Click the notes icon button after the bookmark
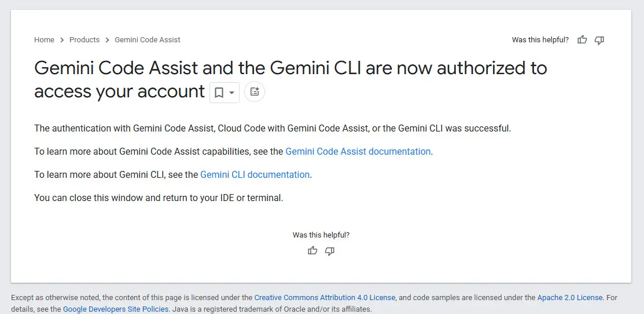Image resolution: width=644 pixels, height=314 pixels. click(x=255, y=92)
